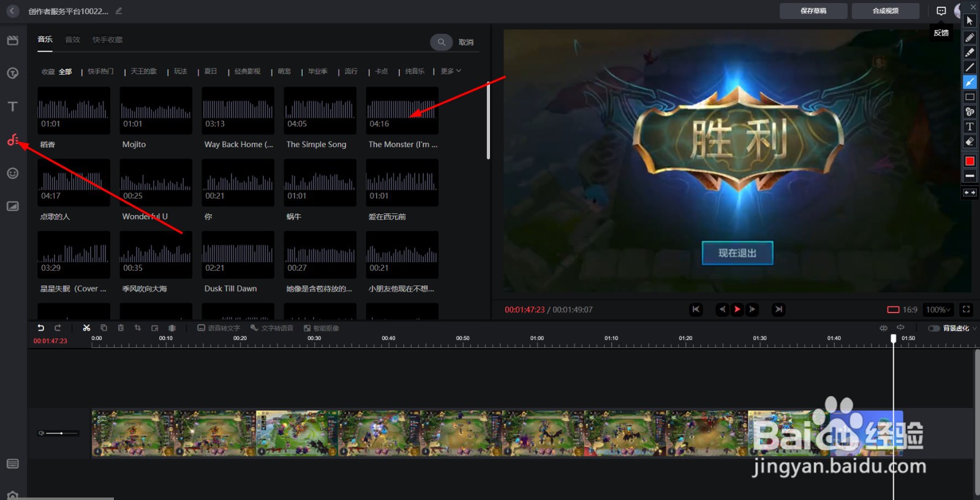Expand the 更多 music categories dropdown
This screenshot has width=980, height=500.
click(451, 72)
